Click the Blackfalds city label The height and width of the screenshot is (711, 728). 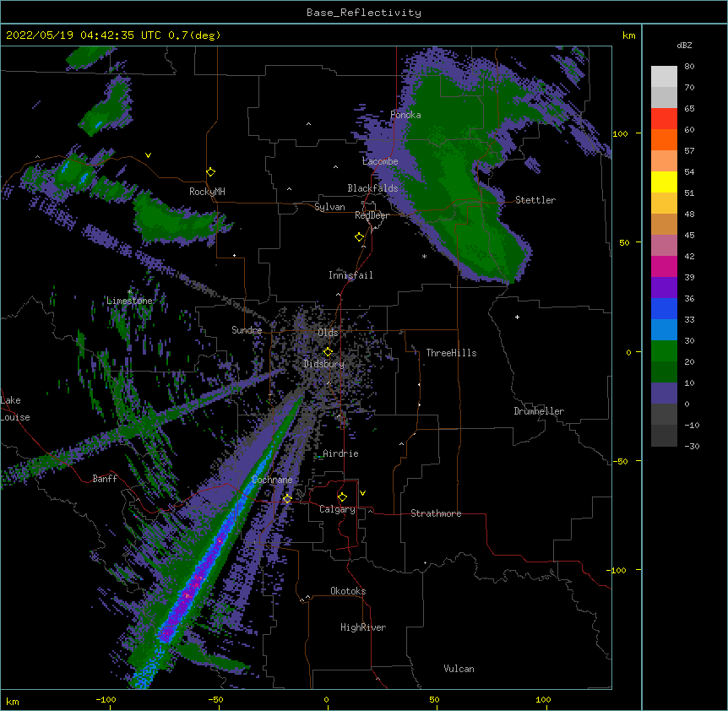tap(372, 188)
